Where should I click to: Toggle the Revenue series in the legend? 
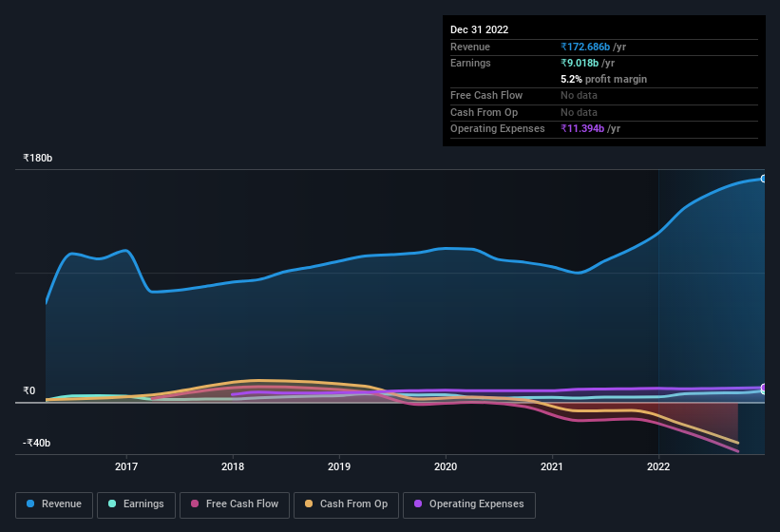[54, 504]
